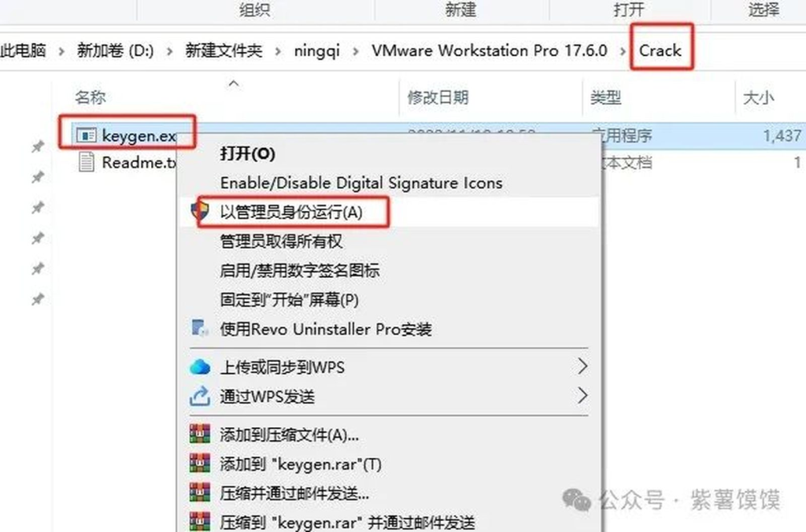The width and height of the screenshot is (806, 532).
Task: Expand the 上传或同步到WPS submenu arrow
Action: coord(582,367)
